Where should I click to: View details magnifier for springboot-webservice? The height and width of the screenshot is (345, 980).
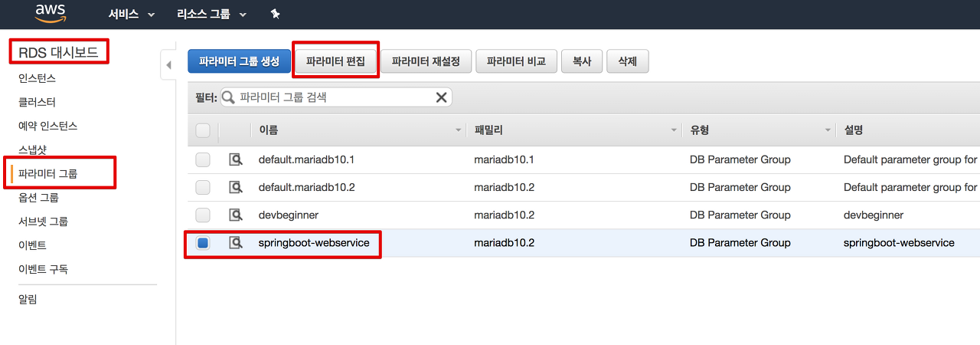click(x=236, y=242)
